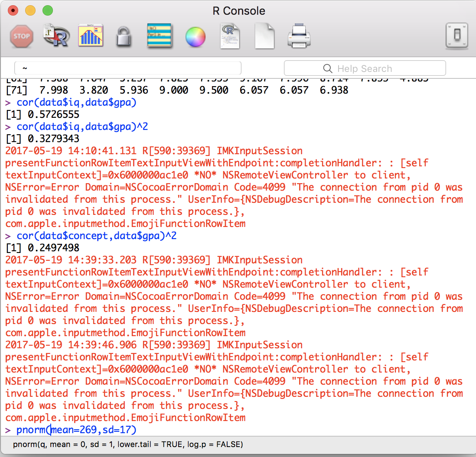Open the color wheel settings

[196, 37]
